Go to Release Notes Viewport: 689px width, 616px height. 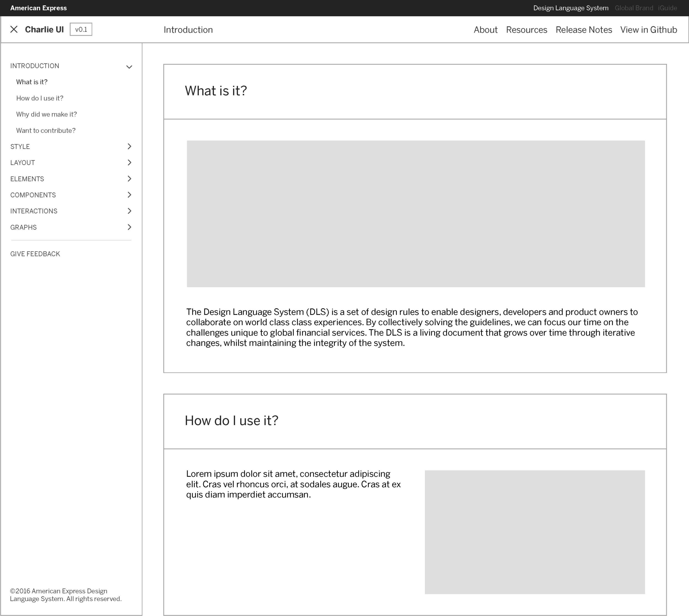click(x=583, y=30)
